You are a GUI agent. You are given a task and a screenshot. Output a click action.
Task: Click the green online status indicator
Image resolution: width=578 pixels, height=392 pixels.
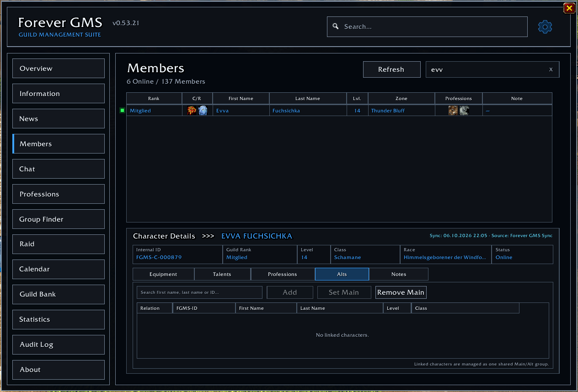[122, 111]
